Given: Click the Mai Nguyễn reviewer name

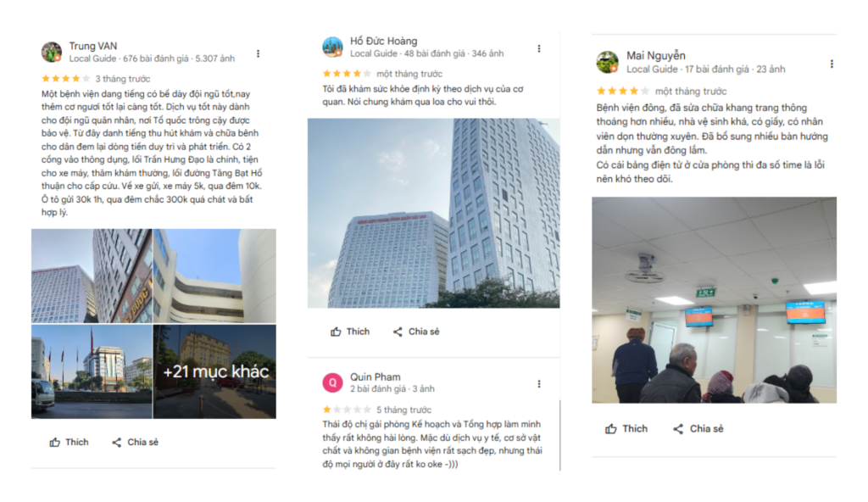Looking at the screenshot, I should click(656, 55).
